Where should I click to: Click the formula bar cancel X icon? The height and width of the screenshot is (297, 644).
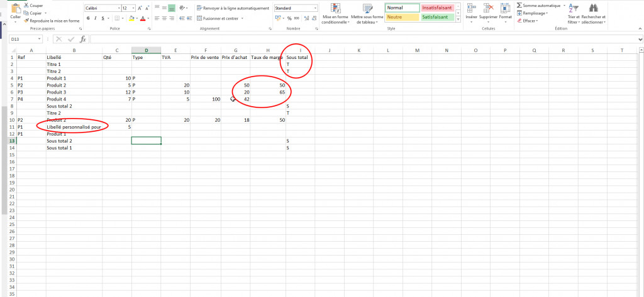click(x=59, y=39)
